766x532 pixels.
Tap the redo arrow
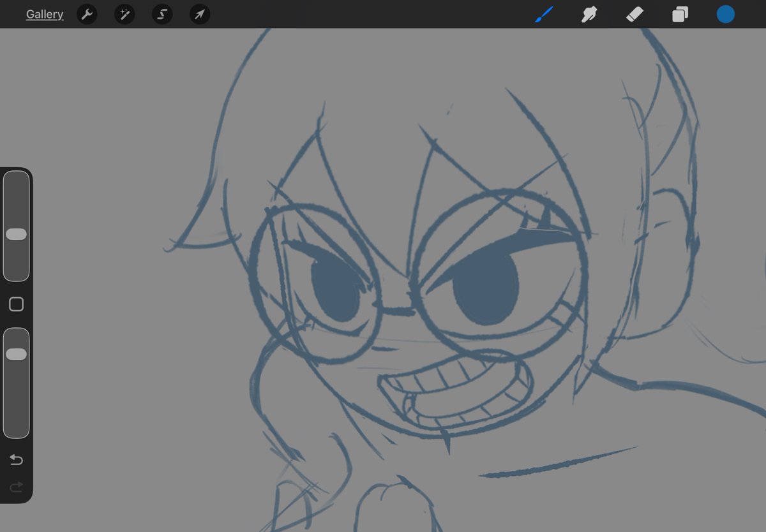click(15, 487)
